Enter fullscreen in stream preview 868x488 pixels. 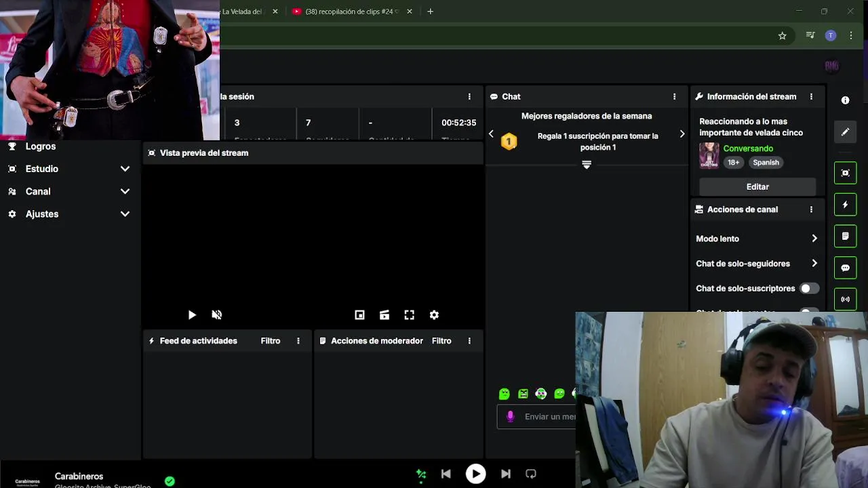[409, 315]
